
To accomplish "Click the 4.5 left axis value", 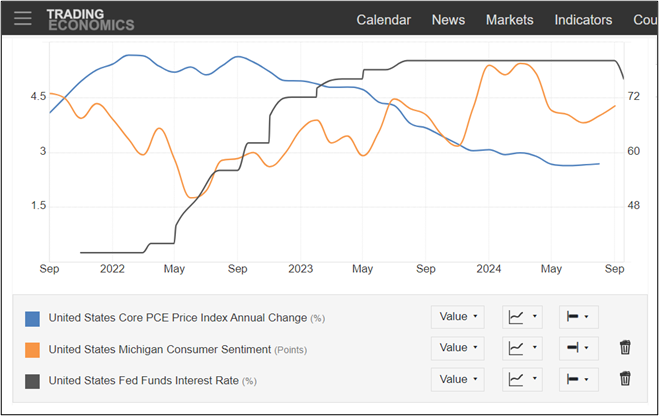I will [38, 97].
